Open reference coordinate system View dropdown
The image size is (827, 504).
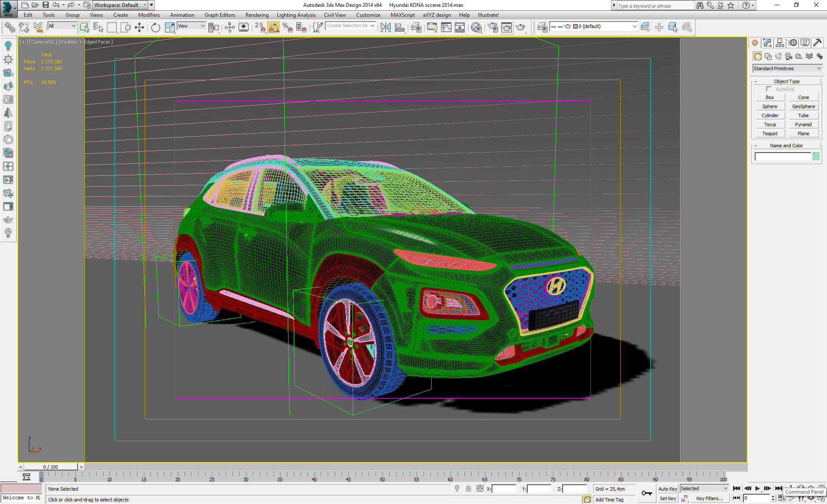[191, 26]
